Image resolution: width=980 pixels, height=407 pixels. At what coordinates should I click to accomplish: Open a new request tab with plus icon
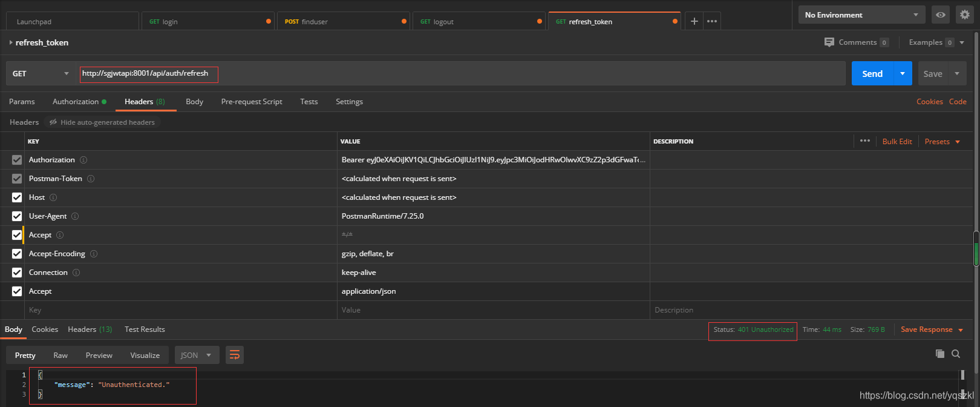pos(694,21)
